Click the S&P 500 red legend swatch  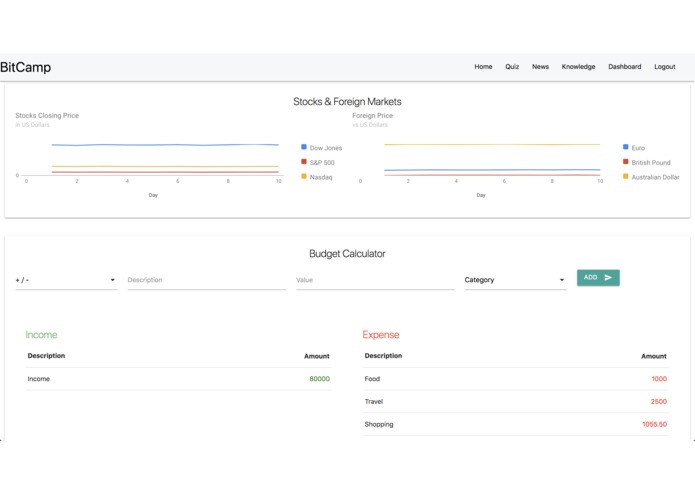click(304, 162)
